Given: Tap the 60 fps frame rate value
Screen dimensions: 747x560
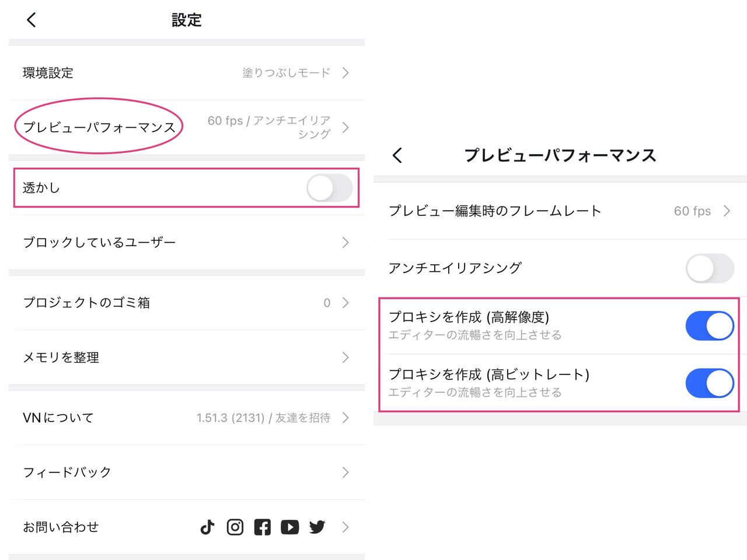Looking at the screenshot, I should pos(693,211).
